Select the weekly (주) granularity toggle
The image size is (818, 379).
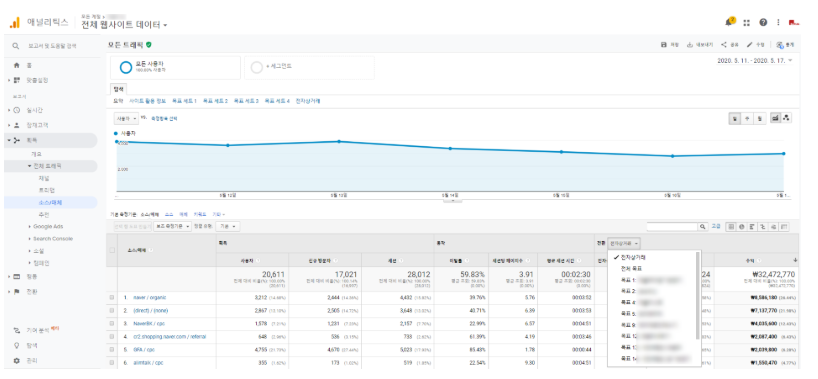pyautogui.click(x=748, y=119)
